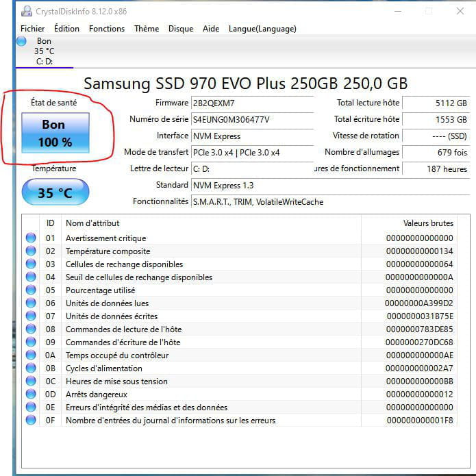
Task: Select the Avertissement critique attribute name
Action: coord(106,238)
